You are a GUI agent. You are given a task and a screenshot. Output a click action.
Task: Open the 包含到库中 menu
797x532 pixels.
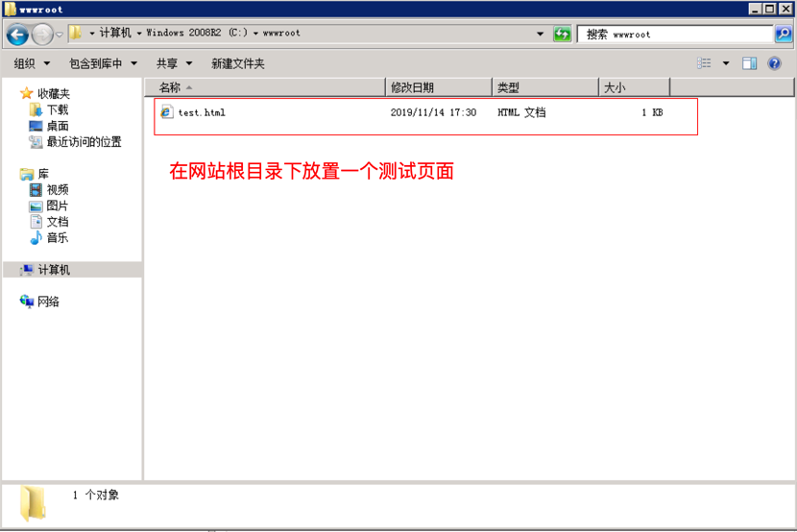pos(103,63)
